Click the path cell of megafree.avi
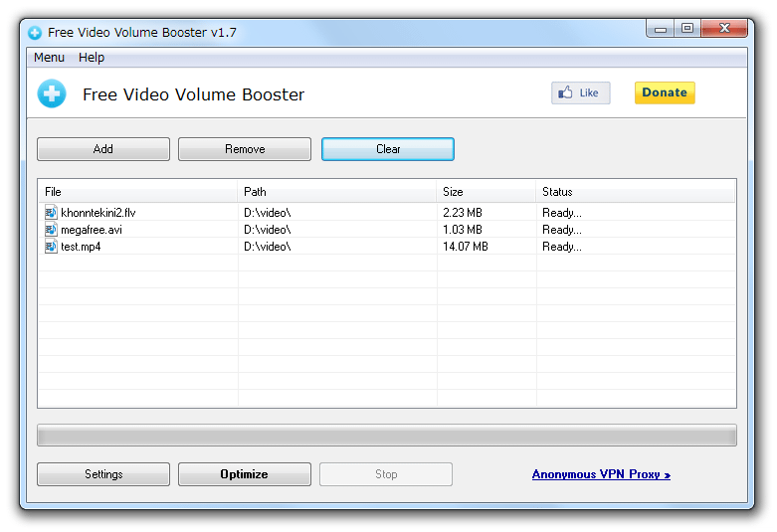The width and height of the screenshot is (777, 532). point(267,230)
